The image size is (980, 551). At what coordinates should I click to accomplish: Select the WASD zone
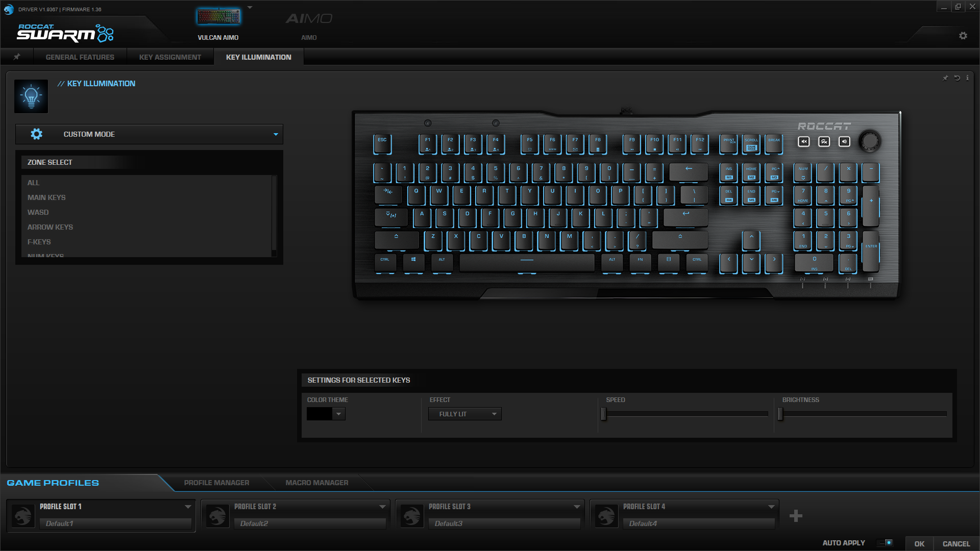click(x=38, y=212)
